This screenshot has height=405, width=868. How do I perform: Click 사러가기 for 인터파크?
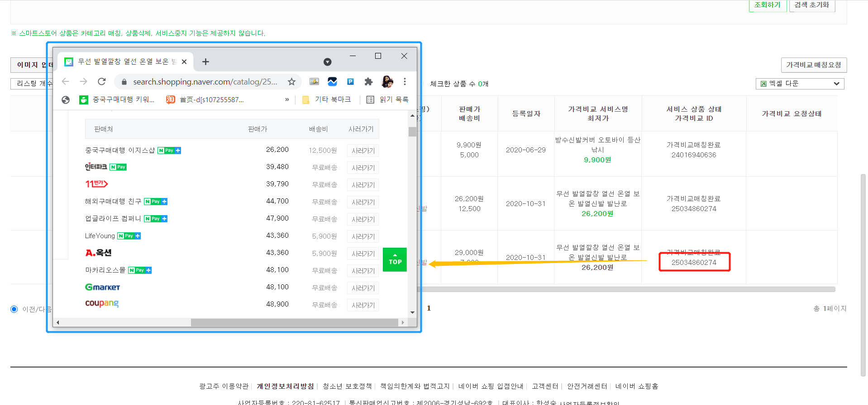click(363, 168)
